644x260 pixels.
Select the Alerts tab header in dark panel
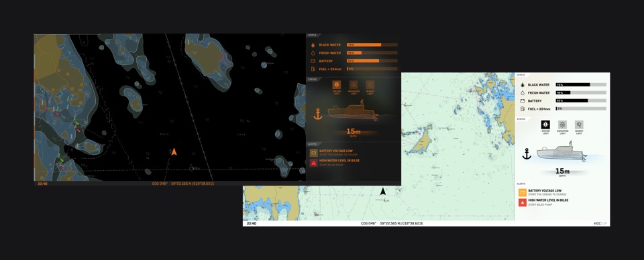[x=313, y=144]
